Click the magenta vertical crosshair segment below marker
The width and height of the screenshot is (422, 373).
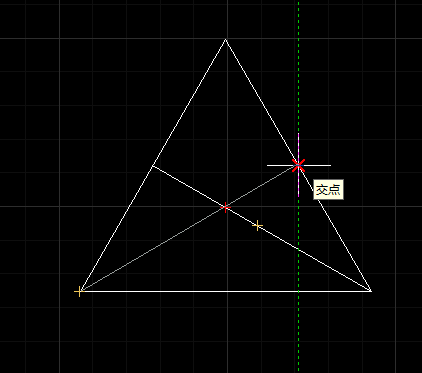(x=298, y=184)
